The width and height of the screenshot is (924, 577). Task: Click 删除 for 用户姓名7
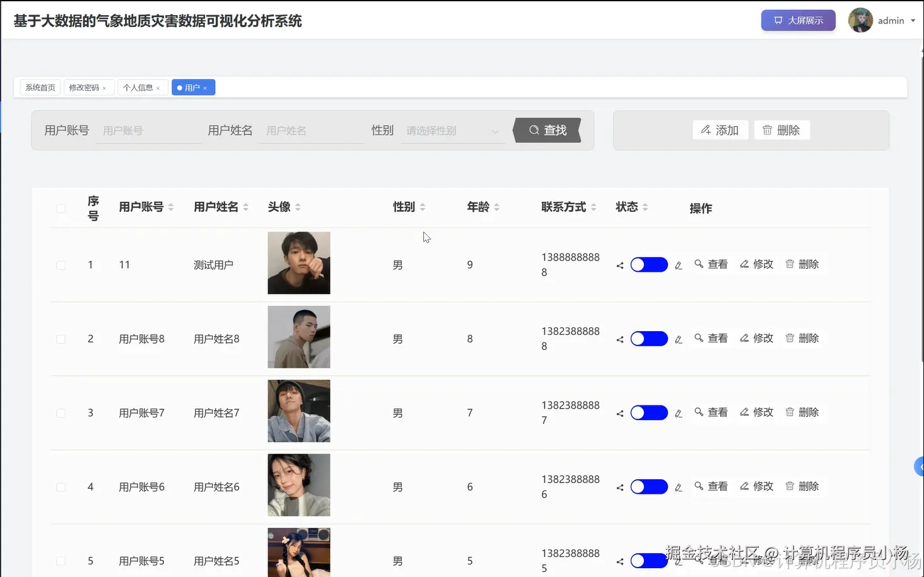[x=802, y=412]
